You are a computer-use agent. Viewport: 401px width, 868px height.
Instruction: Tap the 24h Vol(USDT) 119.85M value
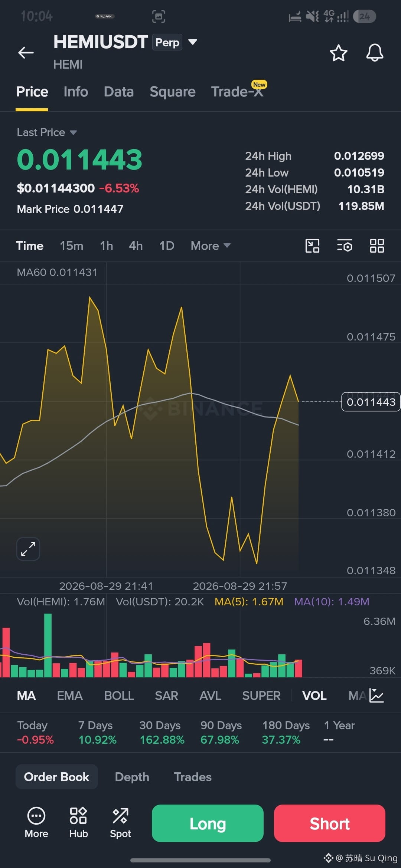(361, 206)
